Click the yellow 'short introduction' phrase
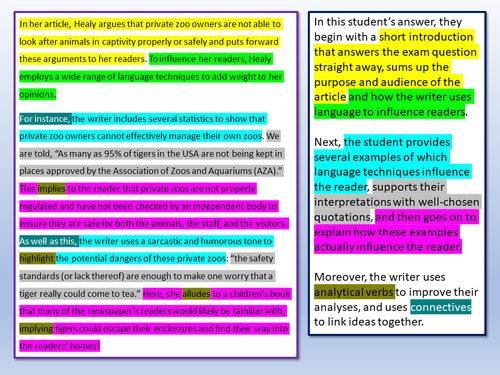This screenshot has height=375, width=500. 426,37
